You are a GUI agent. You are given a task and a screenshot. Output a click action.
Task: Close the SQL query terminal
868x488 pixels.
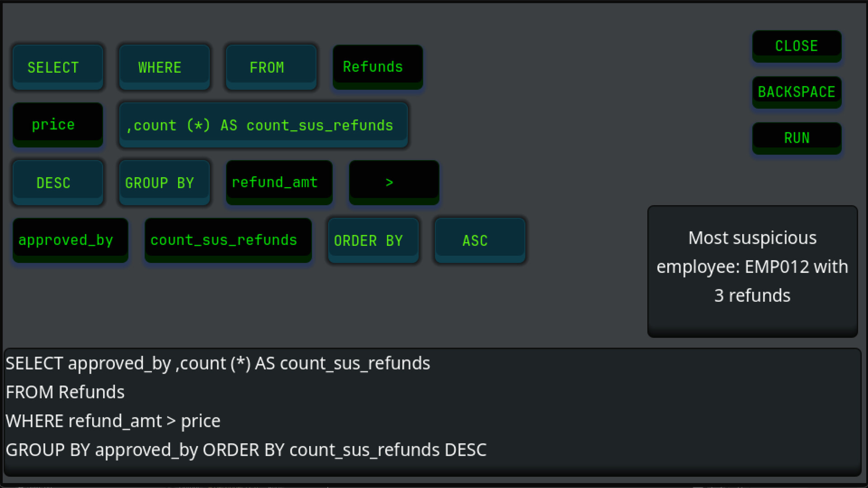pos(797,46)
